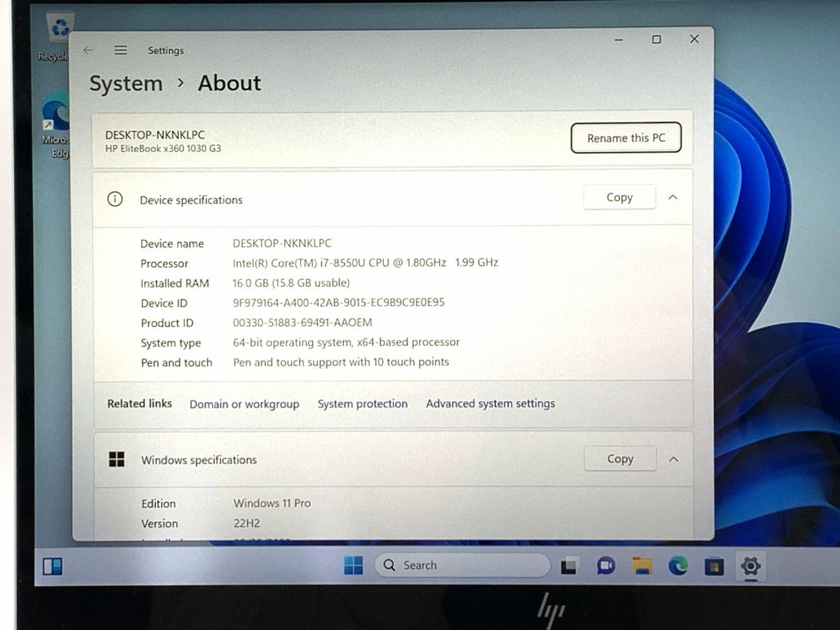Click the processor value i7-8550U text

(x=365, y=262)
